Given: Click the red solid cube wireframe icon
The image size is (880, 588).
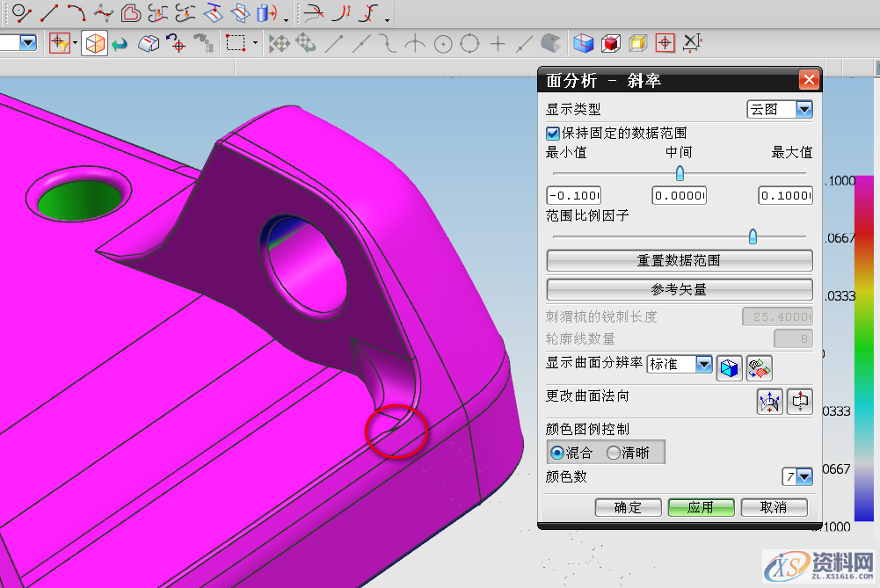Looking at the screenshot, I should coord(611,42).
